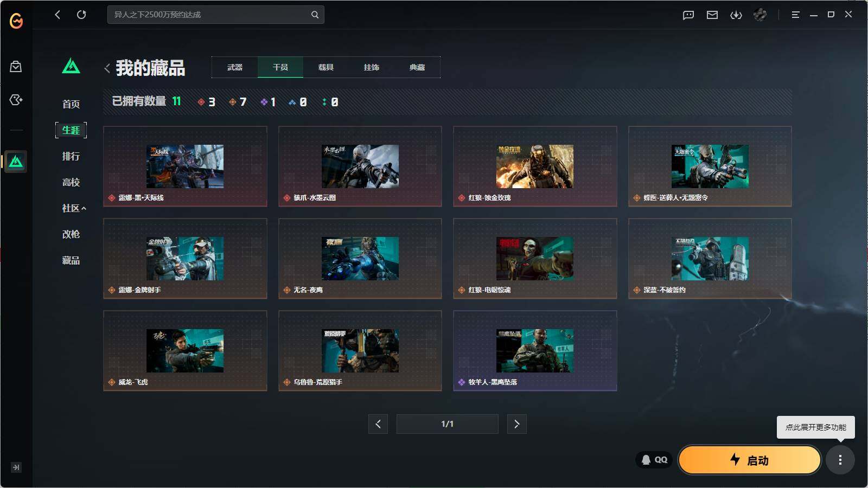Click the 启动 launch button
Image resolution: width=868 pixels, height=488 pixels.
(x=750, y=460)
